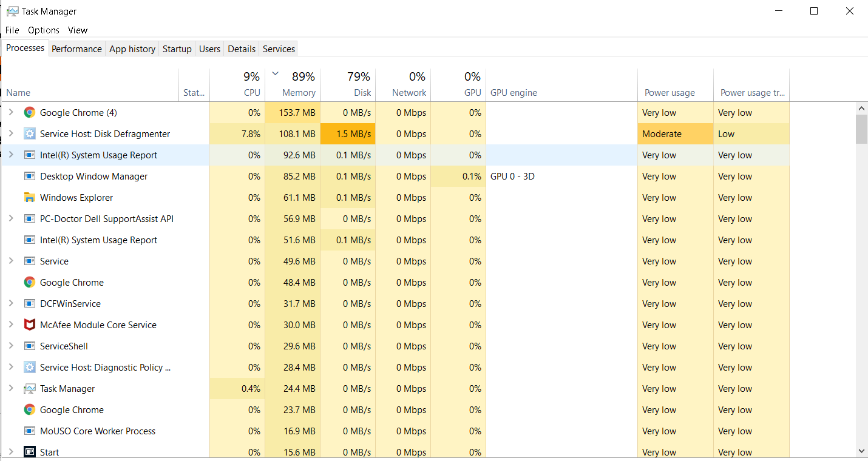The width and height of the screenshot is (868, 461).
Task: Sort by the Power usage column header
Action: pos(676,85)
